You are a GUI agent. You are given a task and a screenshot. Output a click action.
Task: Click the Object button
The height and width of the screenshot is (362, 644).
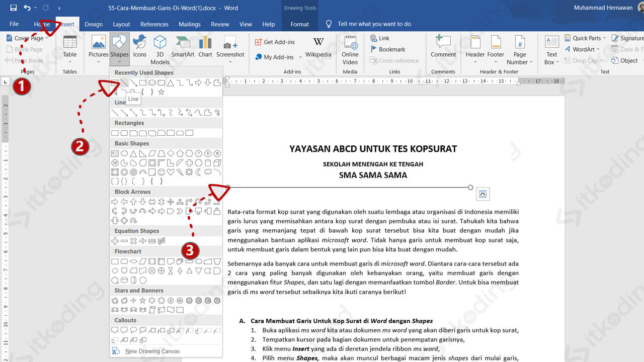click(624, 60)
